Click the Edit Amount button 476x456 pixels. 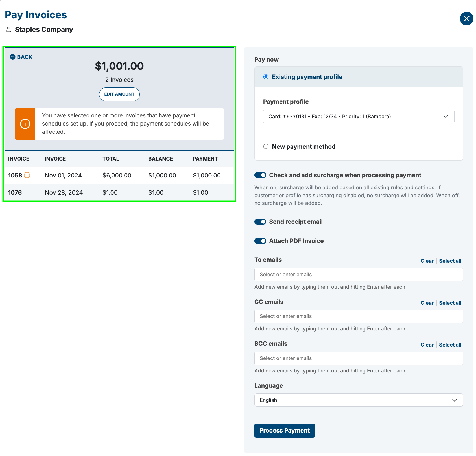coord(119,94)
